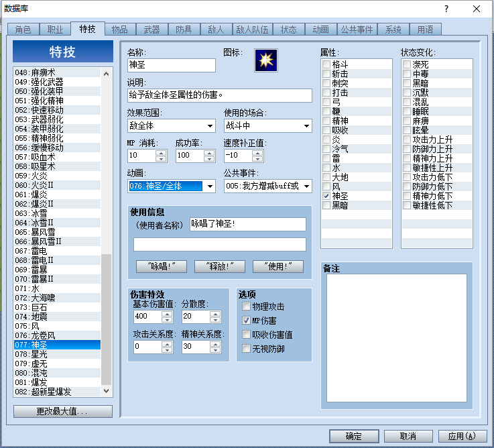Select skill 076:龙卷风 in the list

point(58,335)
